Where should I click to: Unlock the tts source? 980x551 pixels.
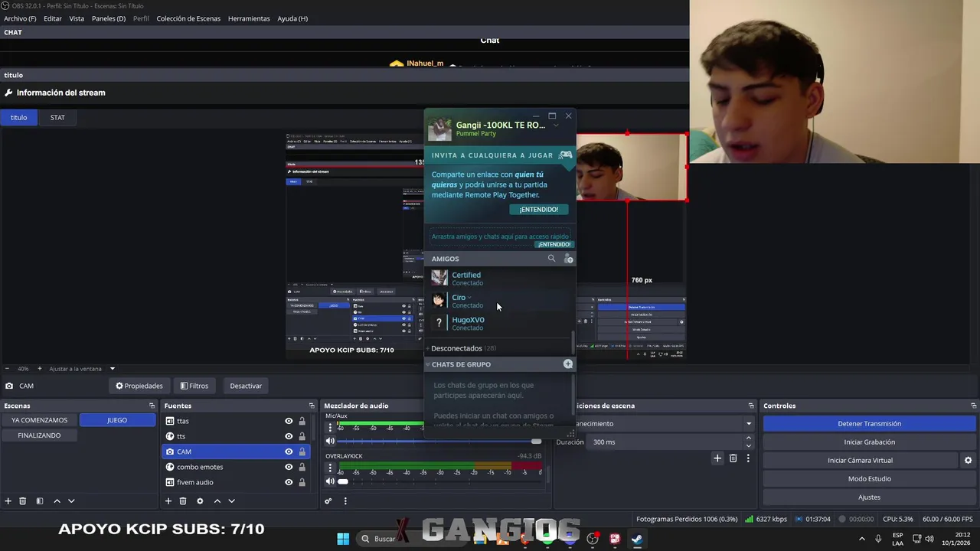tap(302, 436)
